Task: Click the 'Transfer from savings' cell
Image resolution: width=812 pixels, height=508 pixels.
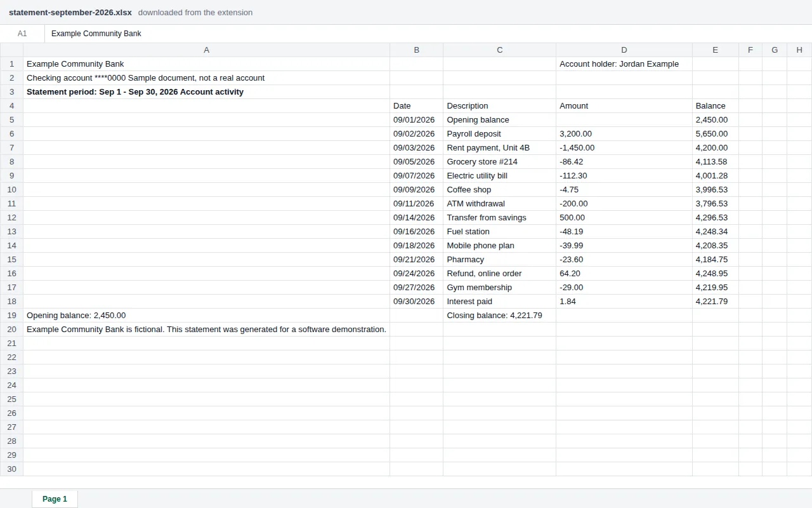Action: coord(499,218)
